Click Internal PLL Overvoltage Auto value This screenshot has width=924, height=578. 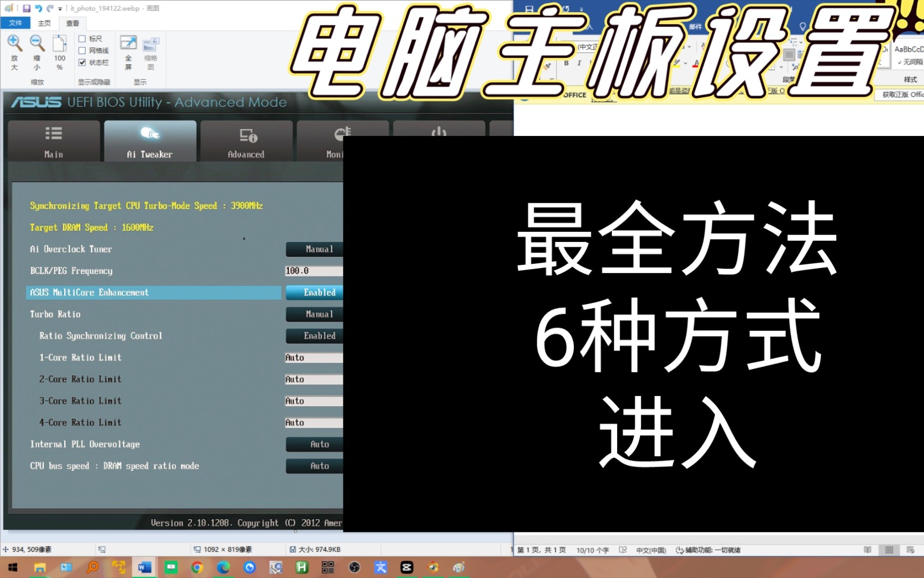tap(314, 444)
